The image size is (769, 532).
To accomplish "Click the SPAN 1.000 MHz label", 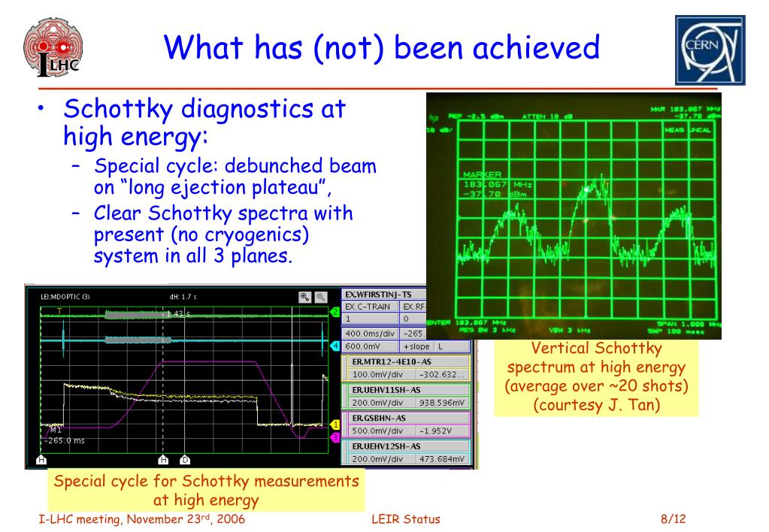I will coord(689,324).
